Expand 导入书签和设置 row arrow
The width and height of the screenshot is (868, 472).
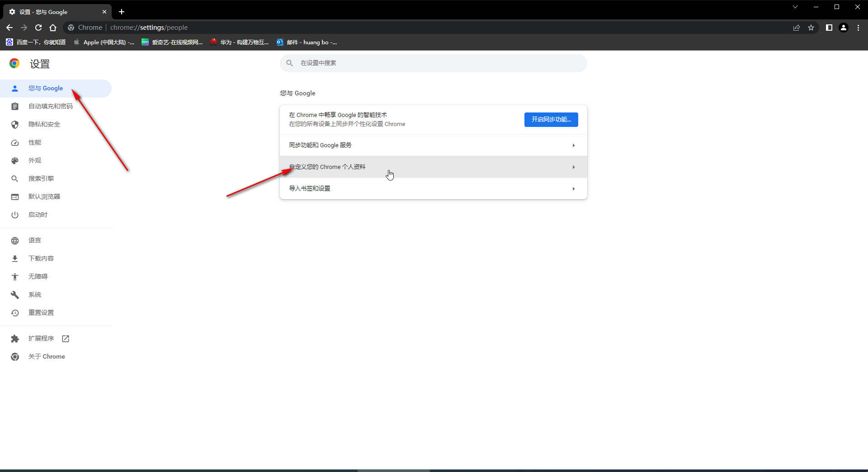click(x=574, y=189)
